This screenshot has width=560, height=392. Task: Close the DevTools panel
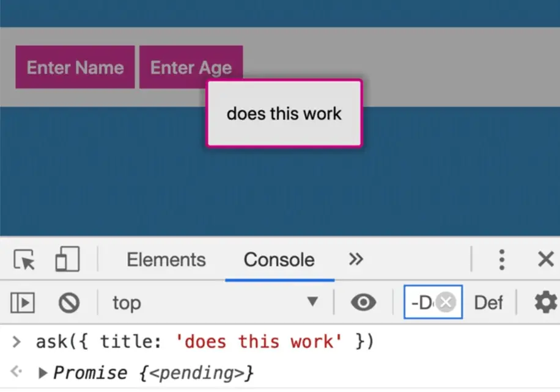click(545, 260)
